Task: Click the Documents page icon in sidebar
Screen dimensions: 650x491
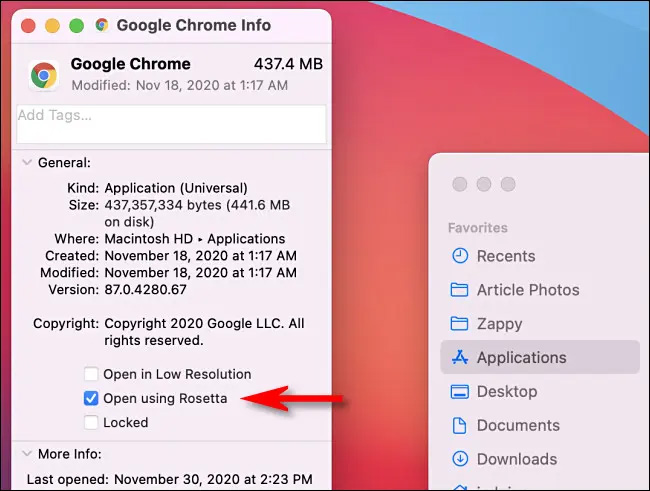Action: (x=459, y=425)
